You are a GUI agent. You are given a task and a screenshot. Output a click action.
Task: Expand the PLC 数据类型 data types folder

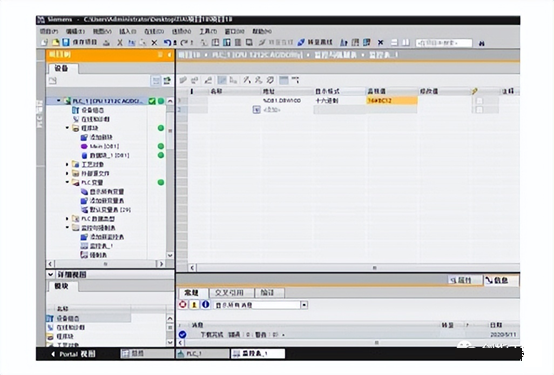point(67,218)
